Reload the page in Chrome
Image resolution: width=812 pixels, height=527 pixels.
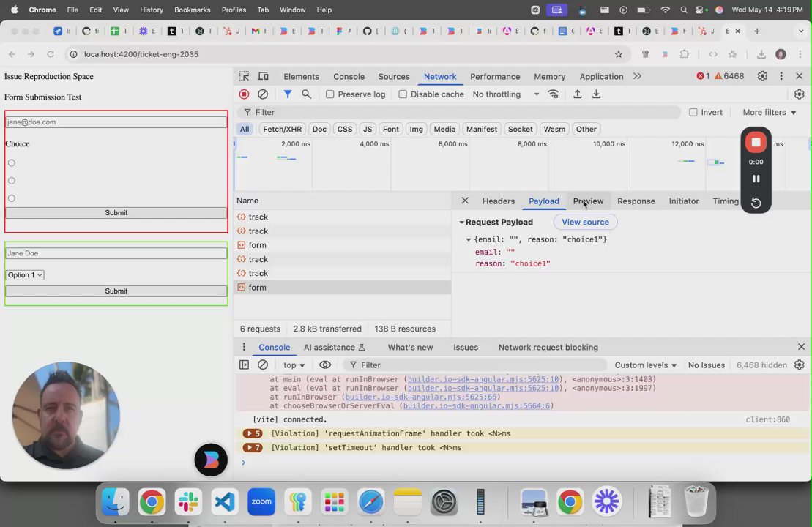pyautogui.click(x=51, y=54)
